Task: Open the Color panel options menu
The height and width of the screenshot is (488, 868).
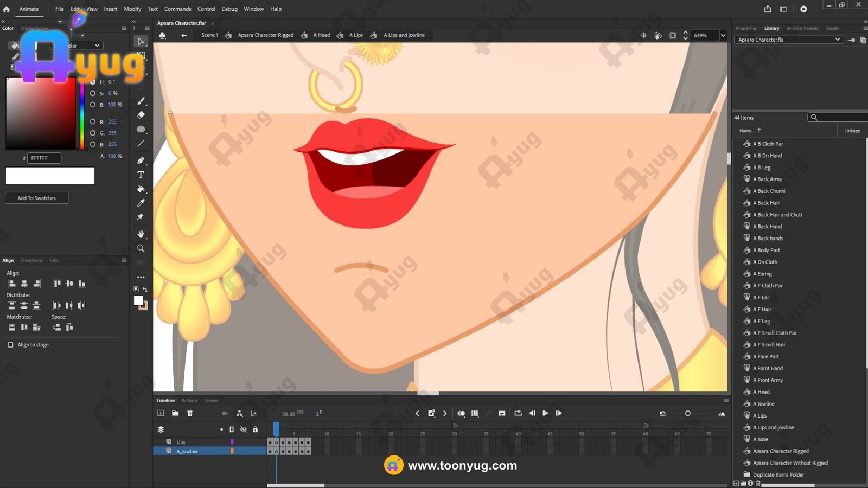Action: click(124, 28)
